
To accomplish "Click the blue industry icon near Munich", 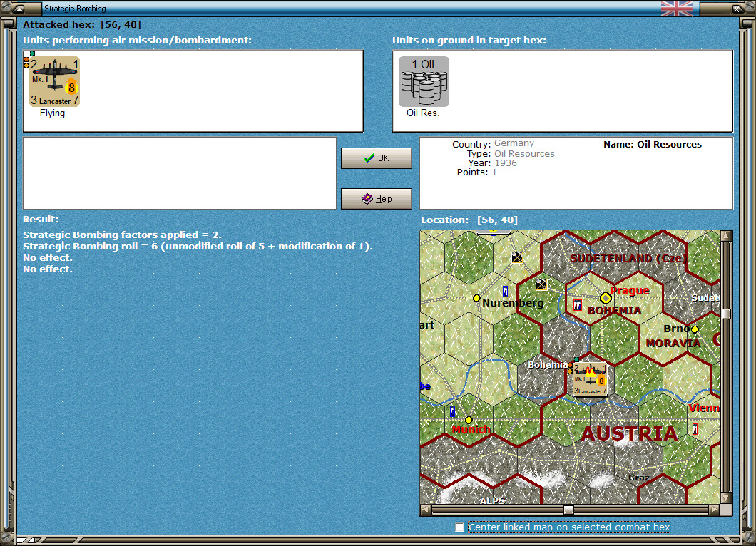I will coord(454,412).
